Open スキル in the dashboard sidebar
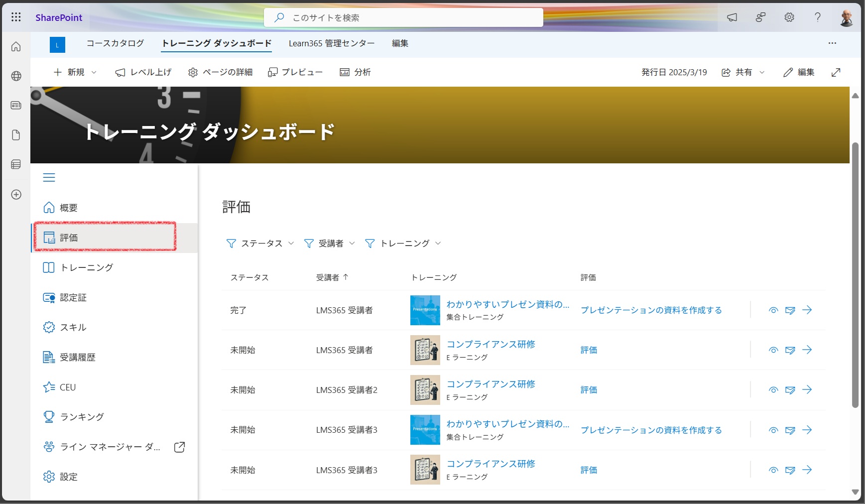 tap(114, 327)
